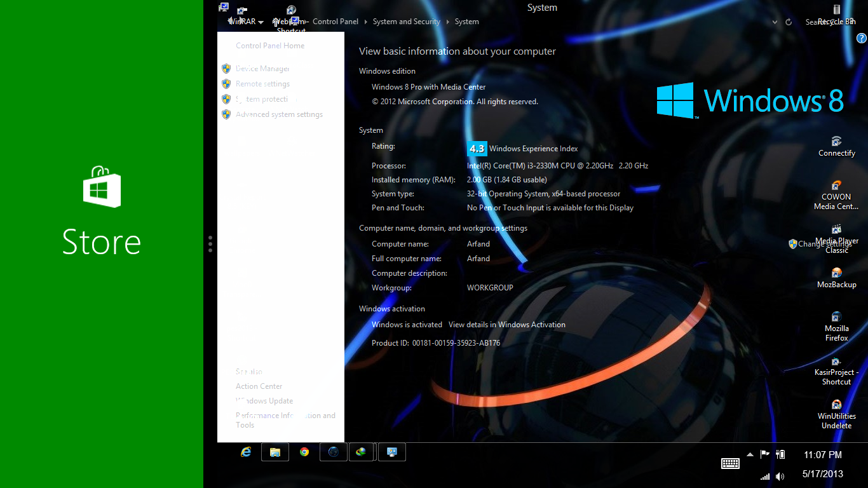Expand the WinRAR desktop shortcut dropdown arrow

click(261, 21)
